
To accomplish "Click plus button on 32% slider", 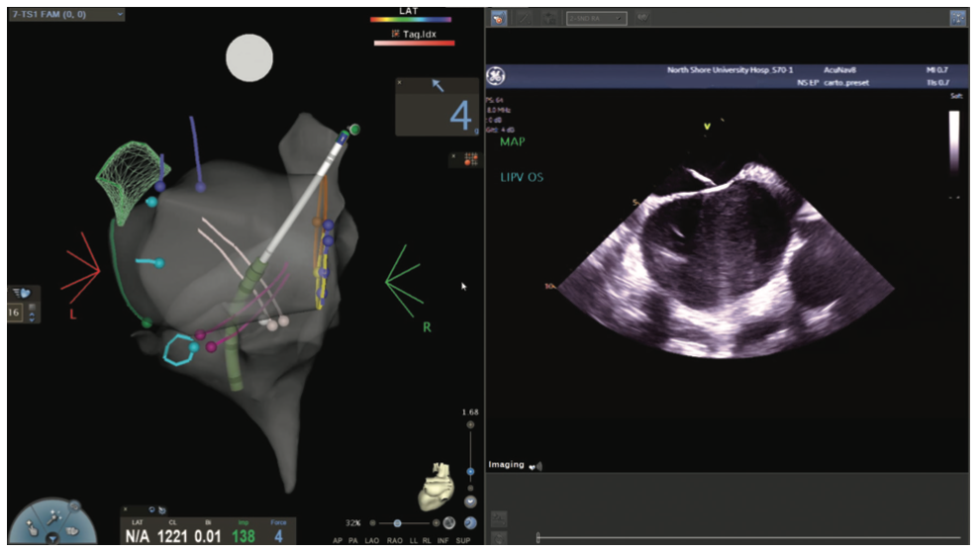I will [437, 523].
